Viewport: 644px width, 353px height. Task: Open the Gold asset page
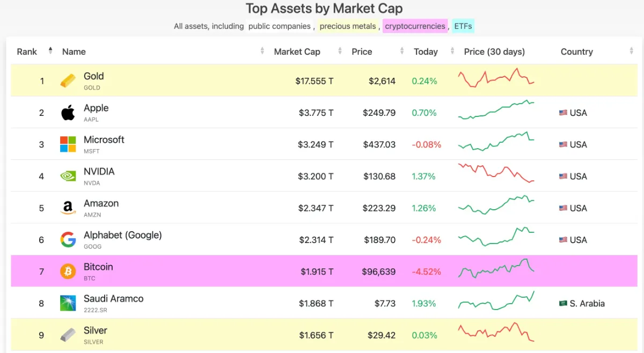[x=94, y=76]
